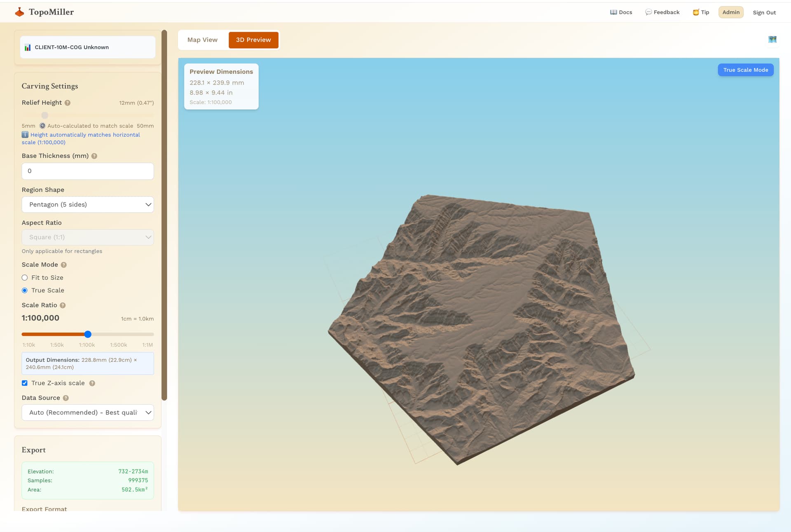
Task: Click the Scale Ratio slider handle
Action: [x=88, y=334]
